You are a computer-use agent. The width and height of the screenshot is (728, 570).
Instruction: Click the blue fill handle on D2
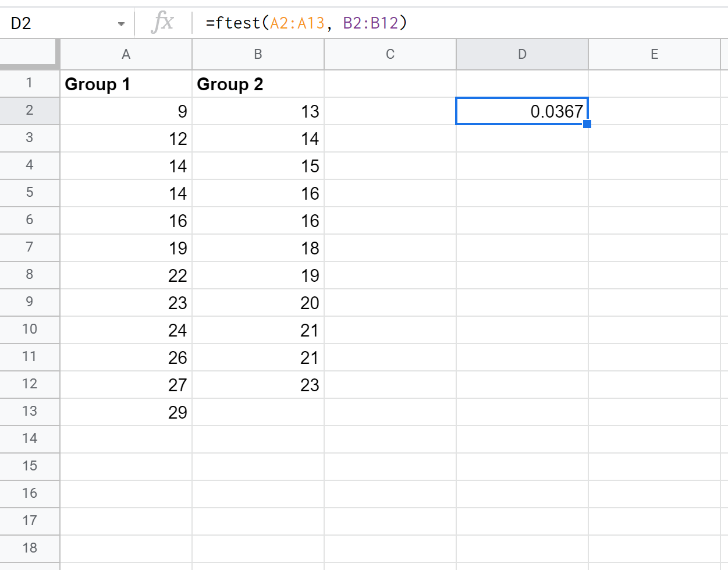(588, 123)
